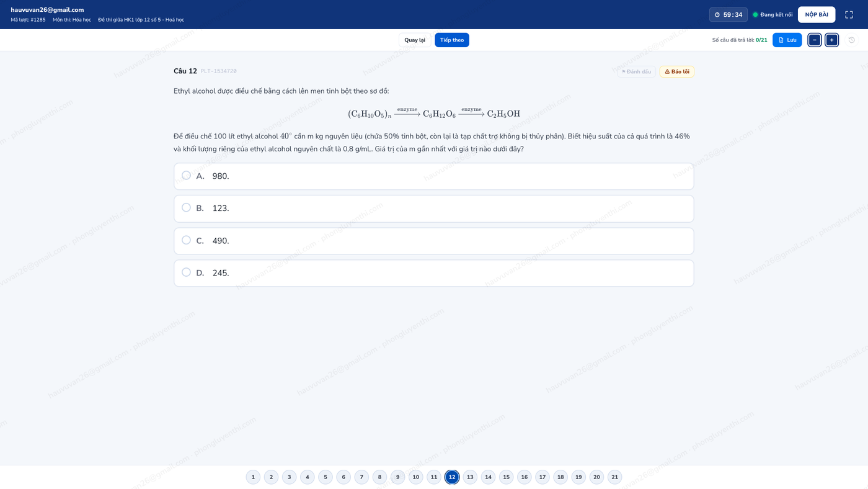
Task: Jump to question 2
Action: tap(271, 477)
